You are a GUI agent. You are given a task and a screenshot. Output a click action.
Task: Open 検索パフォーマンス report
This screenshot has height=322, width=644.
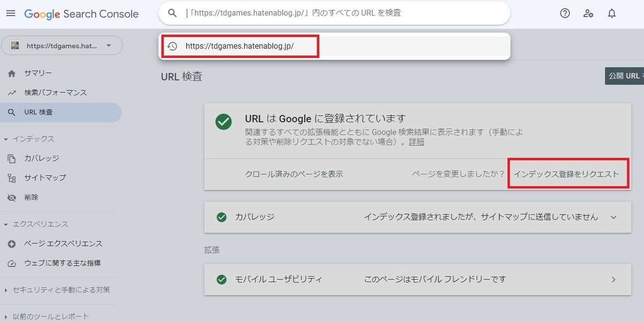(x=55, y=93)
